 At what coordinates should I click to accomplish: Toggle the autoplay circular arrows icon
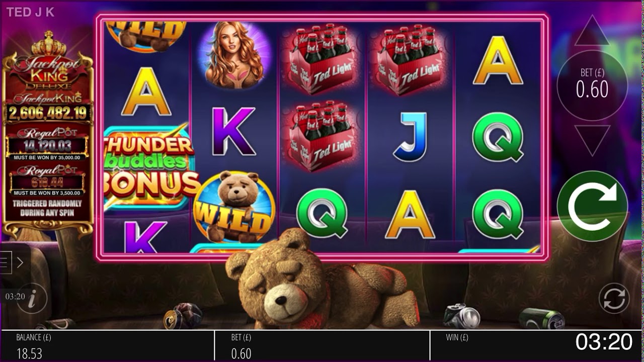(614, 298)
